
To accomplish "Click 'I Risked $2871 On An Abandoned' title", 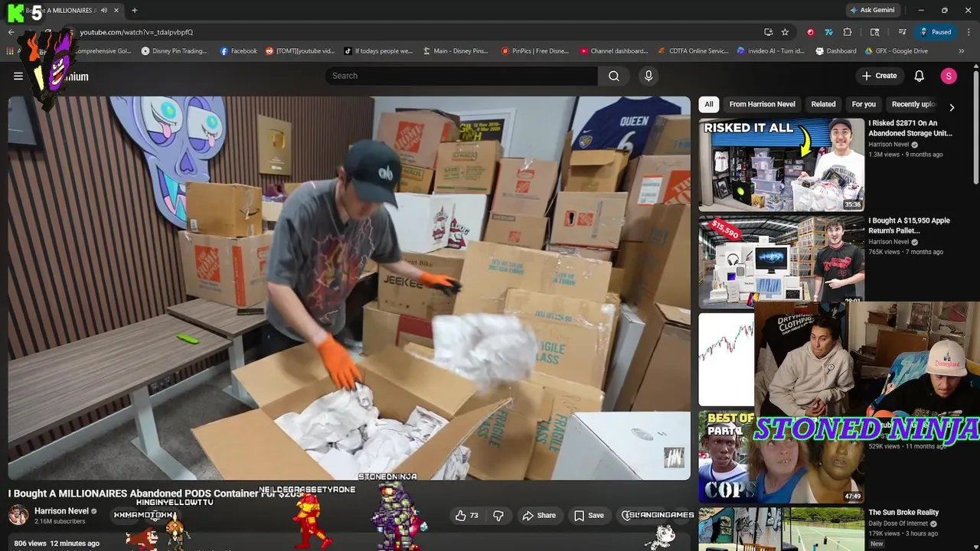I will pos(910,128).
